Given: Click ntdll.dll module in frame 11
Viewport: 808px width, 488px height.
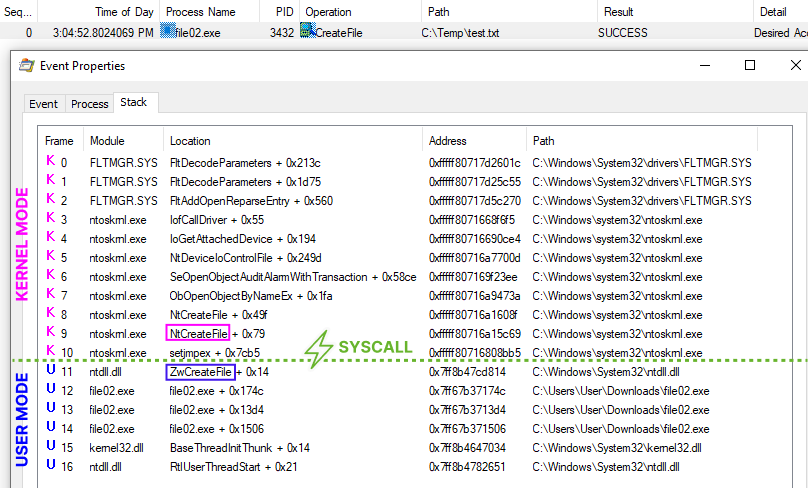Looking at the screenshot, I should pyautogui.click(x=105, y=372).
